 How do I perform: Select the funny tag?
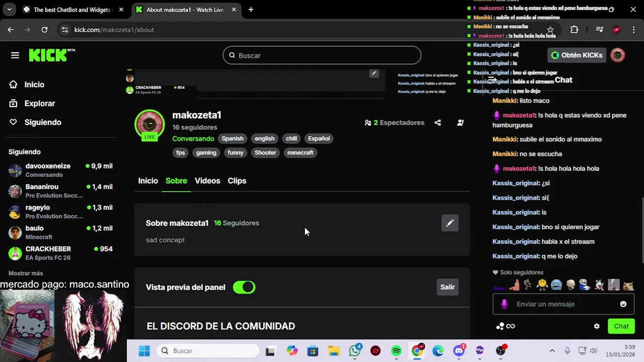pyautogui.click(x=235, y=153)
